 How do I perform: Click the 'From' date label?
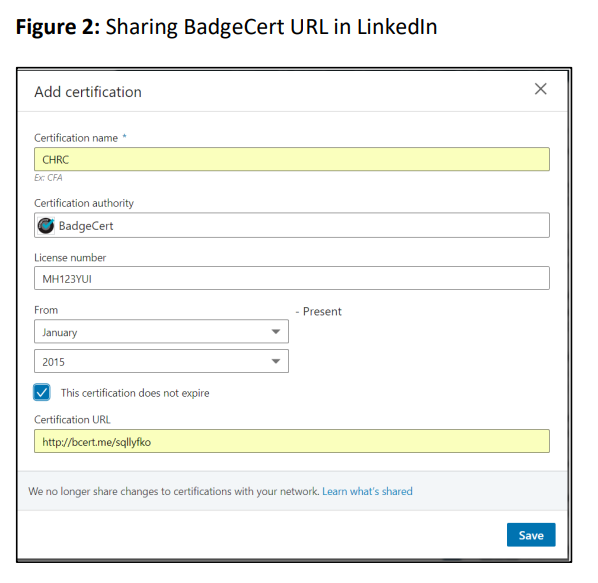tap(46, 310)
